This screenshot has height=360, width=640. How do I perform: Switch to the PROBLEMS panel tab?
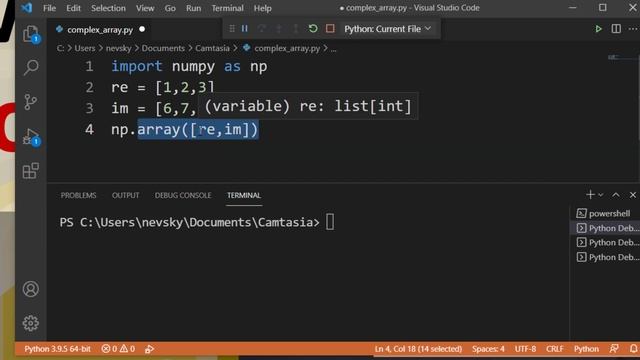pyautogui.click(x=78, y=196)
